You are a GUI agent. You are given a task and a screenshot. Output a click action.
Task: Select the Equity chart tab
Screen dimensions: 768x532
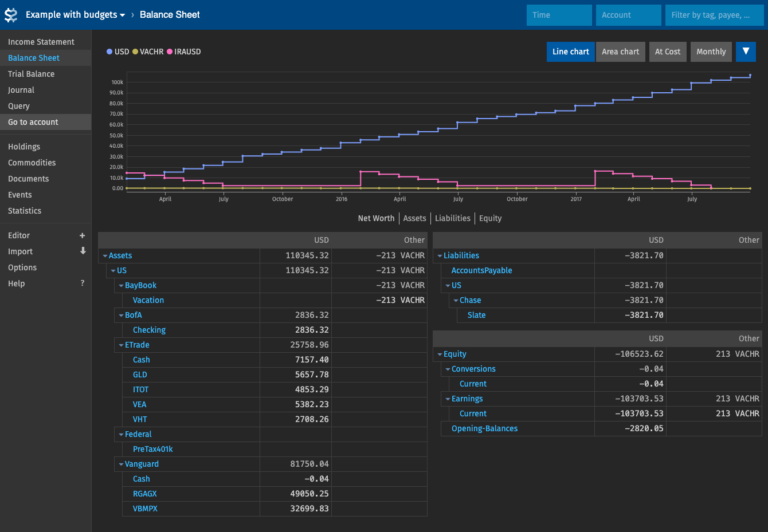(490, 218)
